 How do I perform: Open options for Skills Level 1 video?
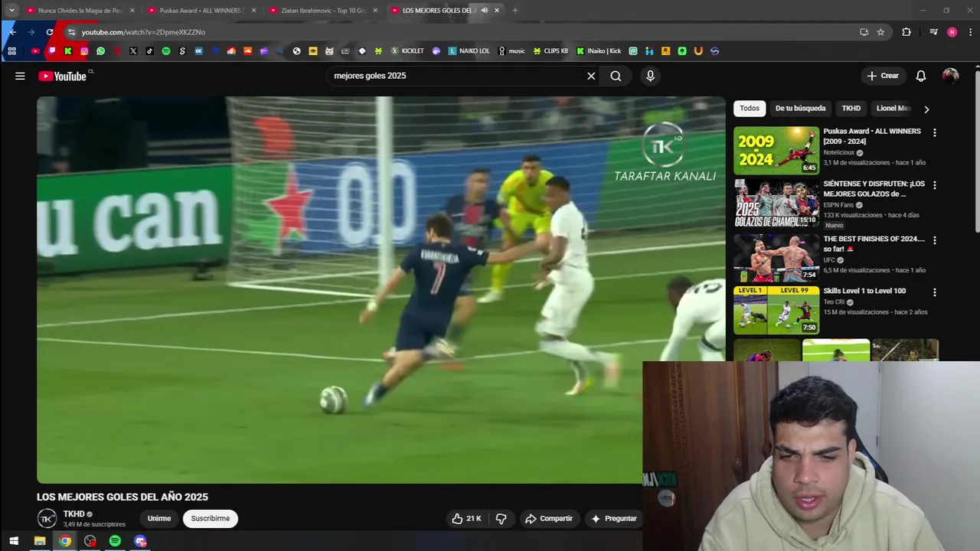click(934, 292)
